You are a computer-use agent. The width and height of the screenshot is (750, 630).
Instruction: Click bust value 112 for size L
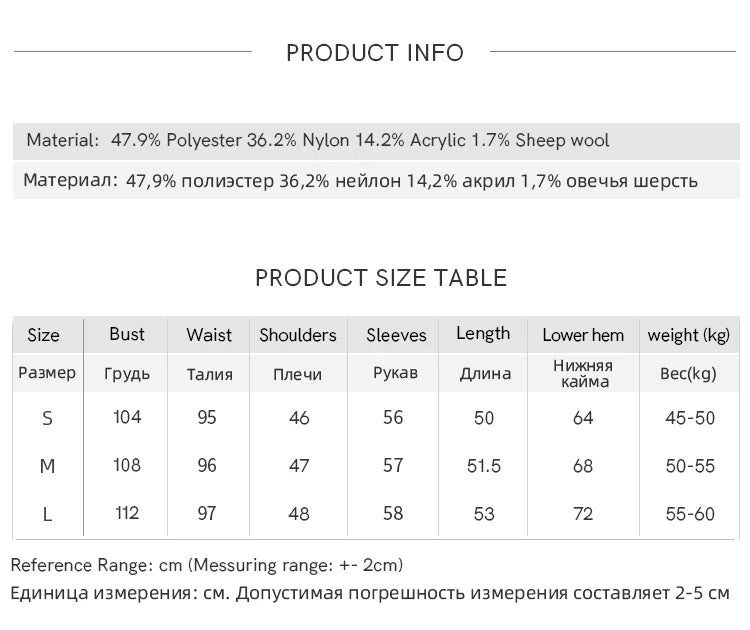click(127, 513)
